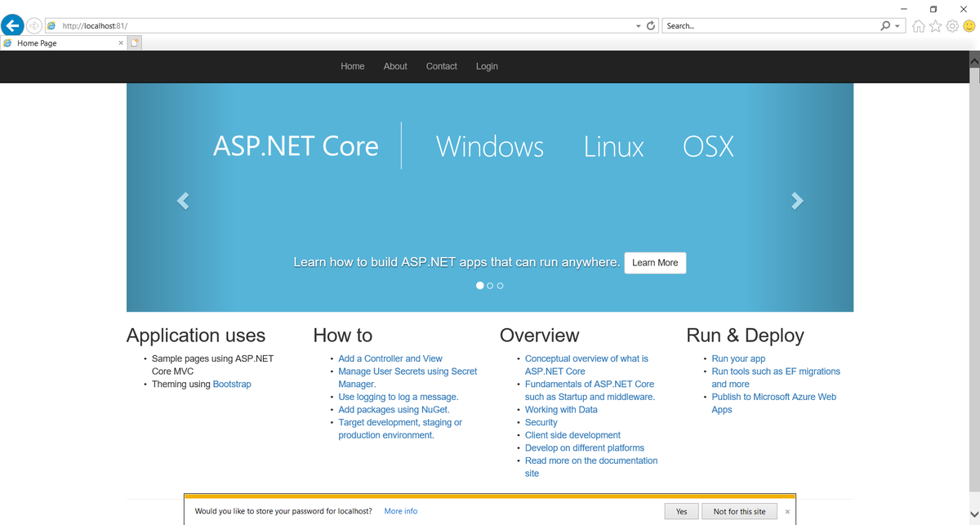Click the browser Back arrow button

(12, 25)
